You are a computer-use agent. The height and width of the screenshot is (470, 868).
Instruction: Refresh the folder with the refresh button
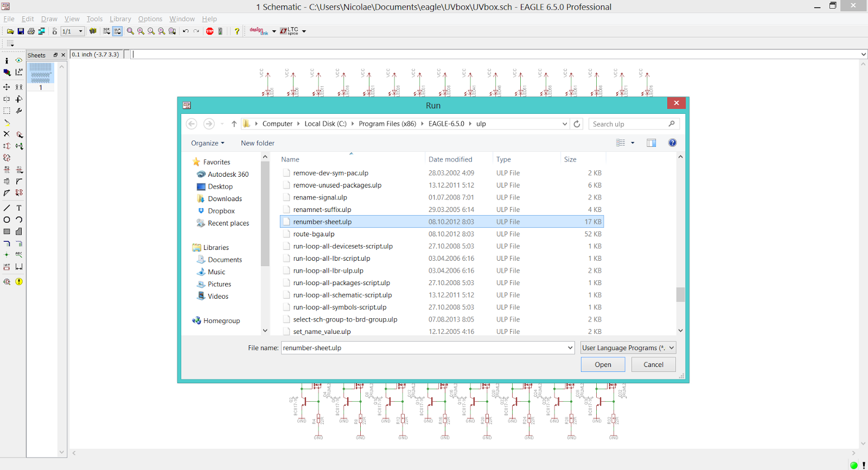[x=577, y=124]
